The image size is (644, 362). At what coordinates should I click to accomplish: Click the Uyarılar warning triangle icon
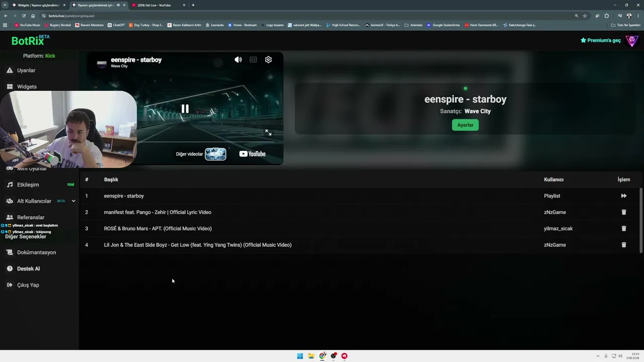10,70
